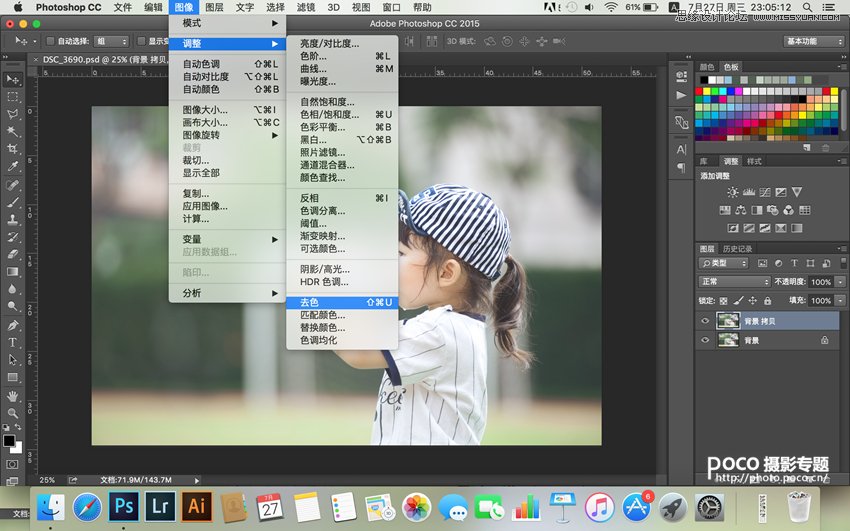The image size is (850, 531).
Task: Click the 25% zoom level field
Action: coord(47,480)
